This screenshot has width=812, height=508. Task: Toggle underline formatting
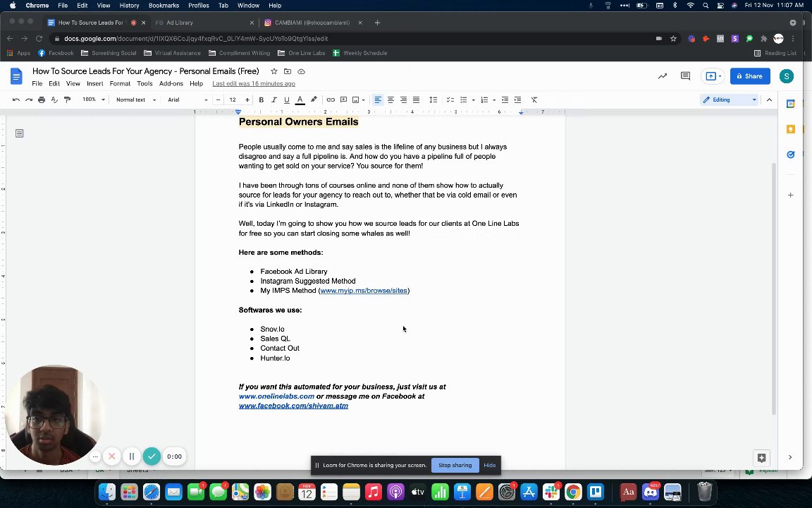(x=286, y=99)
